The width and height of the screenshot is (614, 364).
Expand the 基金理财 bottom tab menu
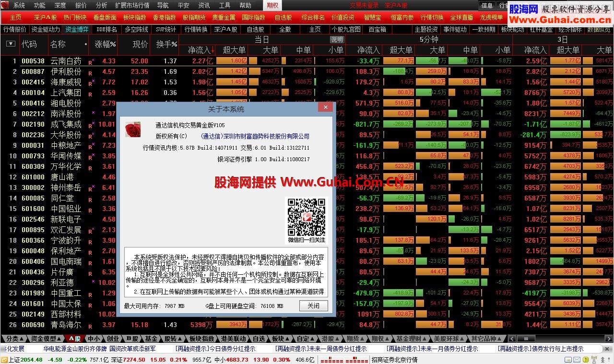pyautogui.click(x=411, y=339)
